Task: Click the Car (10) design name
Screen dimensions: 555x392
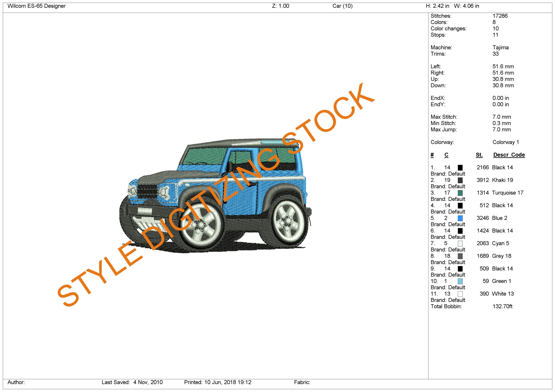Action: tap(342, 6)
